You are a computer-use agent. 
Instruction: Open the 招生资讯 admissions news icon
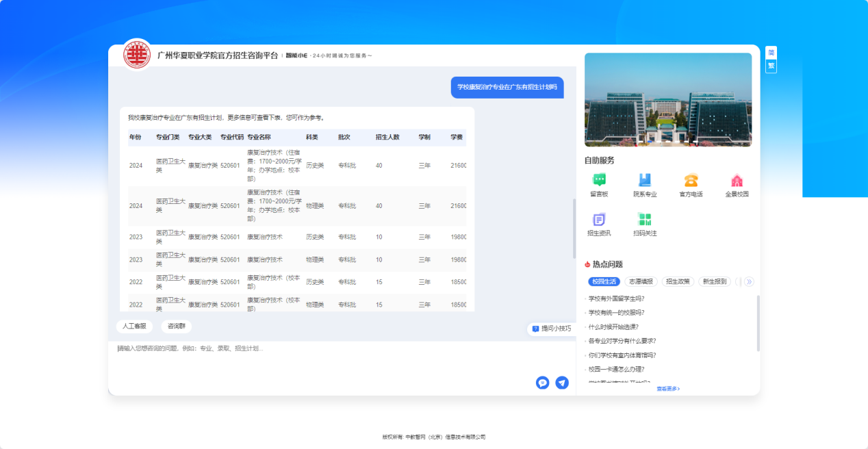[599, 219]
